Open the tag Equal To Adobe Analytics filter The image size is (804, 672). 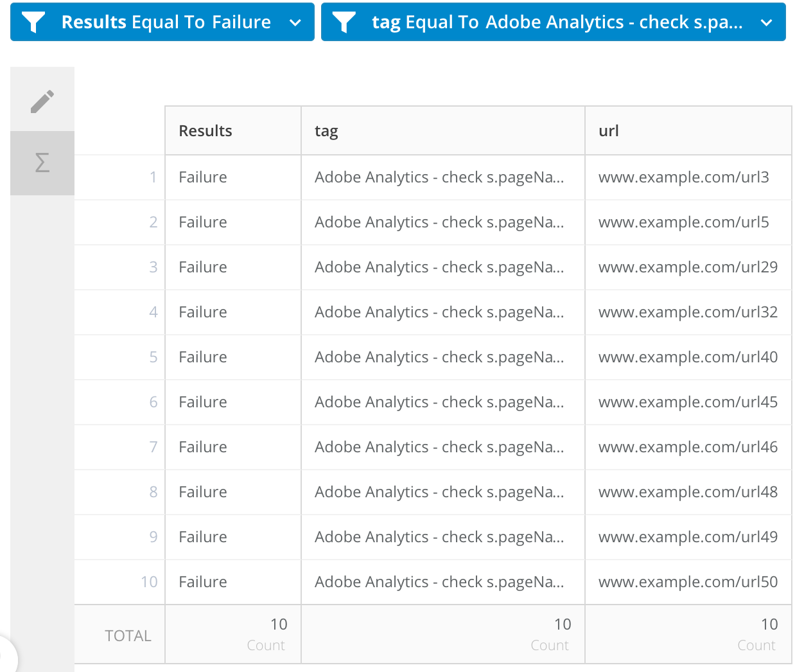pyautogui.click(x=554, y=22)
